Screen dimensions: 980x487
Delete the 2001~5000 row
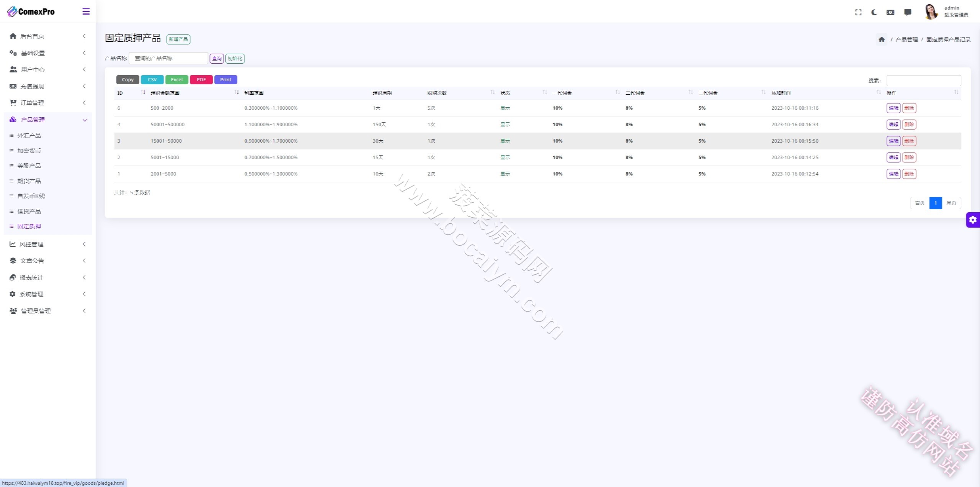click(x=909, y=174)
